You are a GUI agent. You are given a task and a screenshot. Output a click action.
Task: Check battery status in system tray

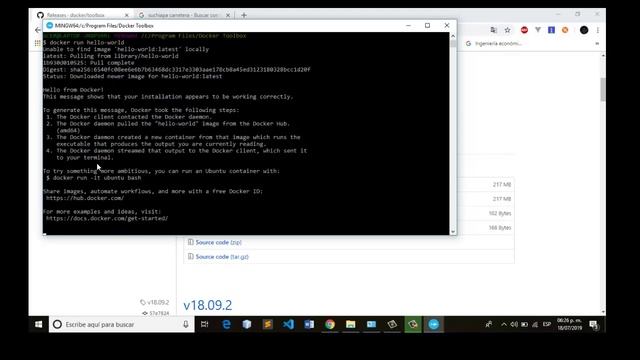524,324
